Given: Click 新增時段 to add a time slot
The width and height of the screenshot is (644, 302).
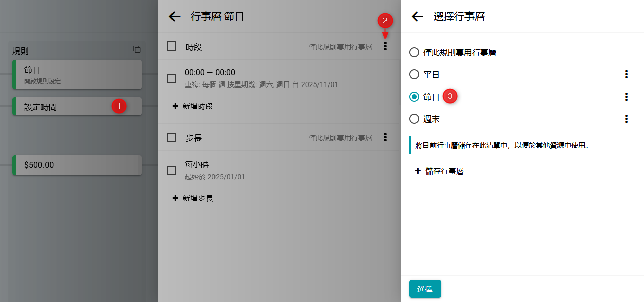Looking at the screenshot, I should [x=193, y=106].
